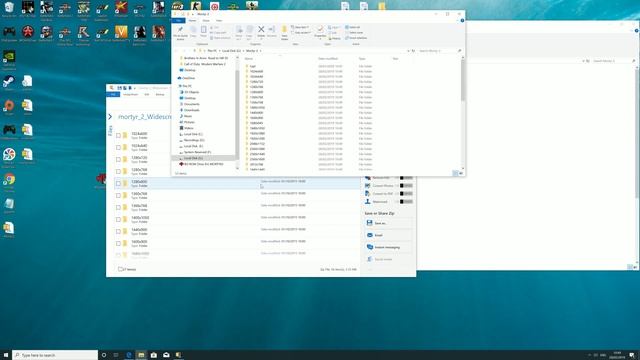Sort by the Date modified column header
Screen dimensions: 640x360
(x=328, y=59)
